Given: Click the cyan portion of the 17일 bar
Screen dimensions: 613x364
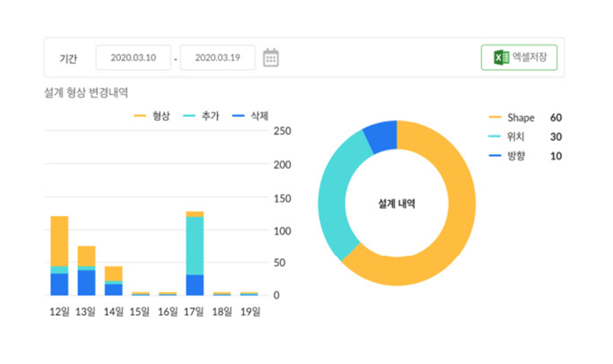Looking at the screenshot, I should click(195, 245).
